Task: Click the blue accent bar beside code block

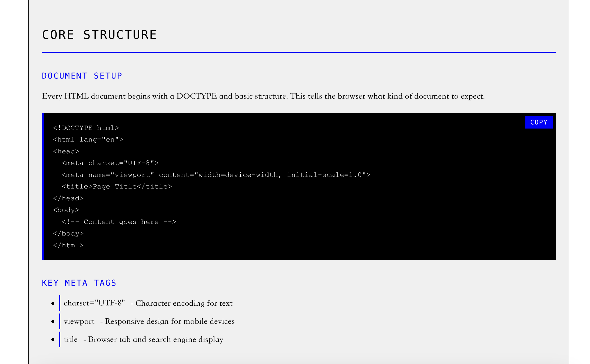Action: 43,186
